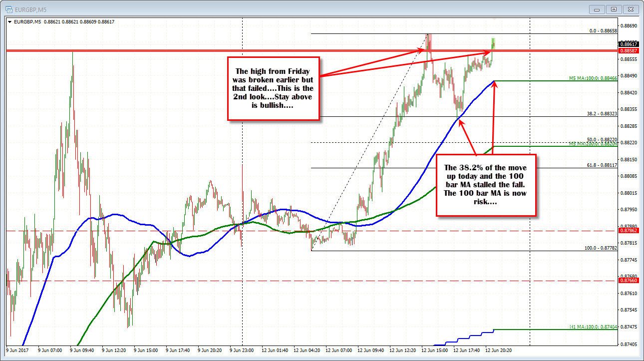Click time axis label 9 Jun 2017
The width and height of the screenshot is (644, 361).
point(17,350)
